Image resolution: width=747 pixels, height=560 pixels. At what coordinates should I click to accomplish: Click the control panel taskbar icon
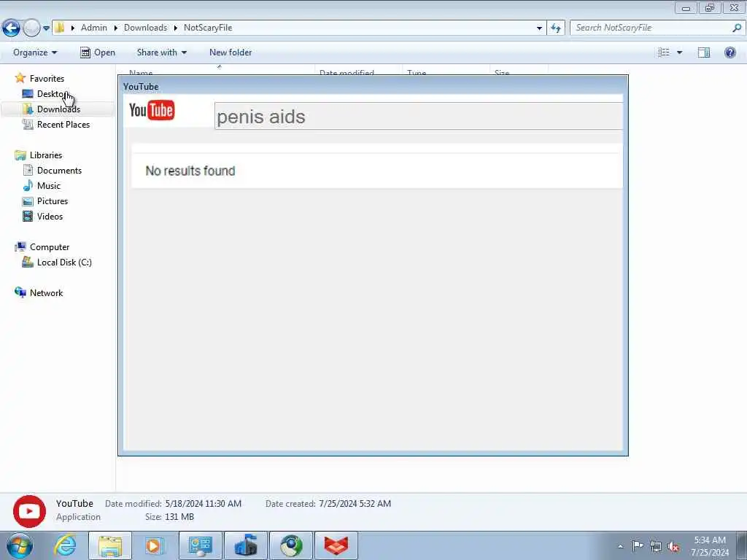click(x=200, y=545)
